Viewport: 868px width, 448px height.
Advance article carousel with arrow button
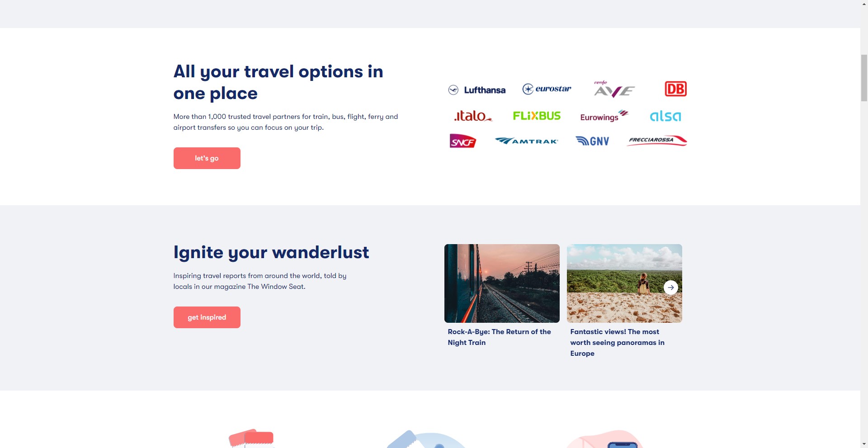point(670,288)
